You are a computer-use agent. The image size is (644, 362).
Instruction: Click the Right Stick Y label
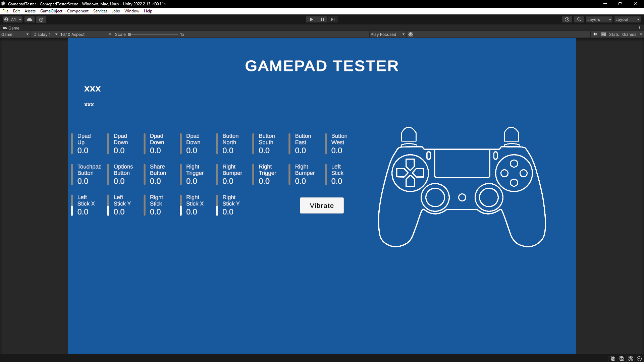tap(231, 200)
